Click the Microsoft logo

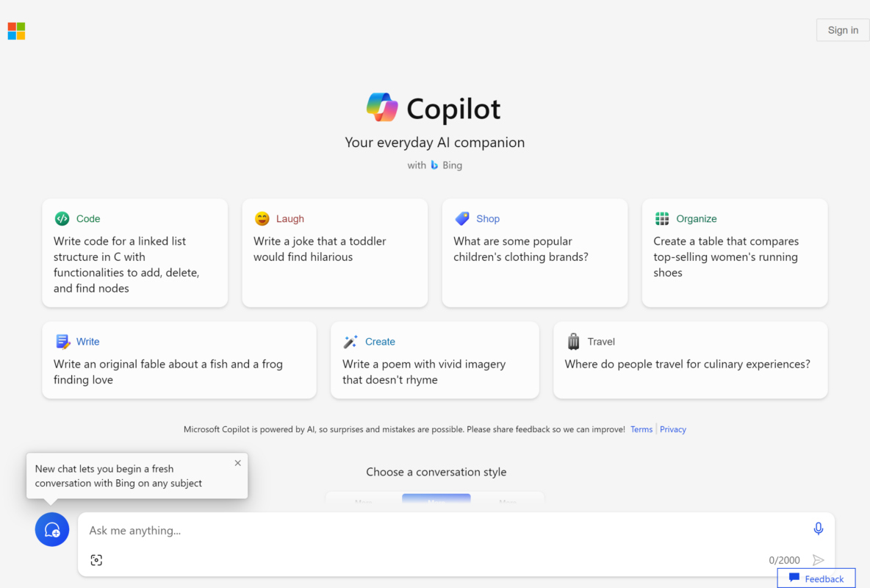16,31
